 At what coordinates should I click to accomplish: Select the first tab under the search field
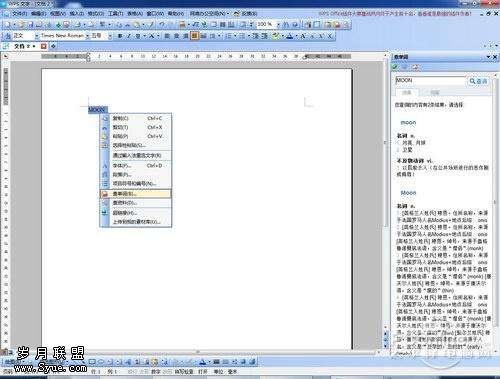point(406,92)
